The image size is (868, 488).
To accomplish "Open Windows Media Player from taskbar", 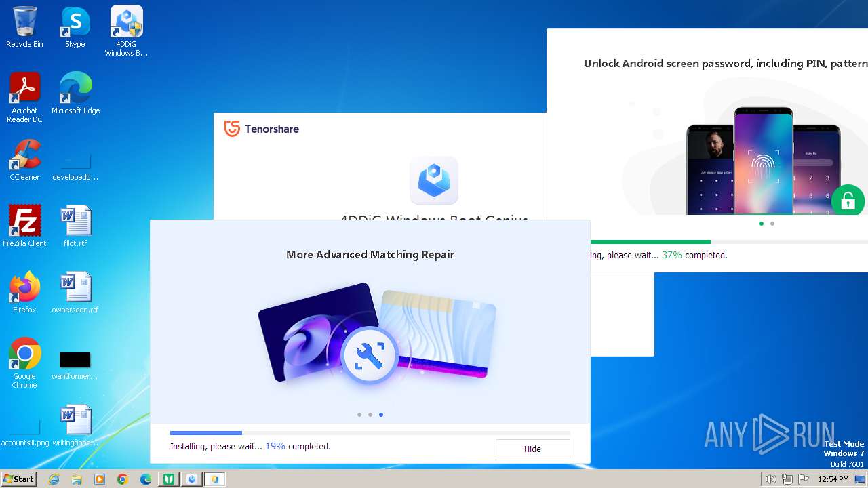I will (x=100, y=479).
